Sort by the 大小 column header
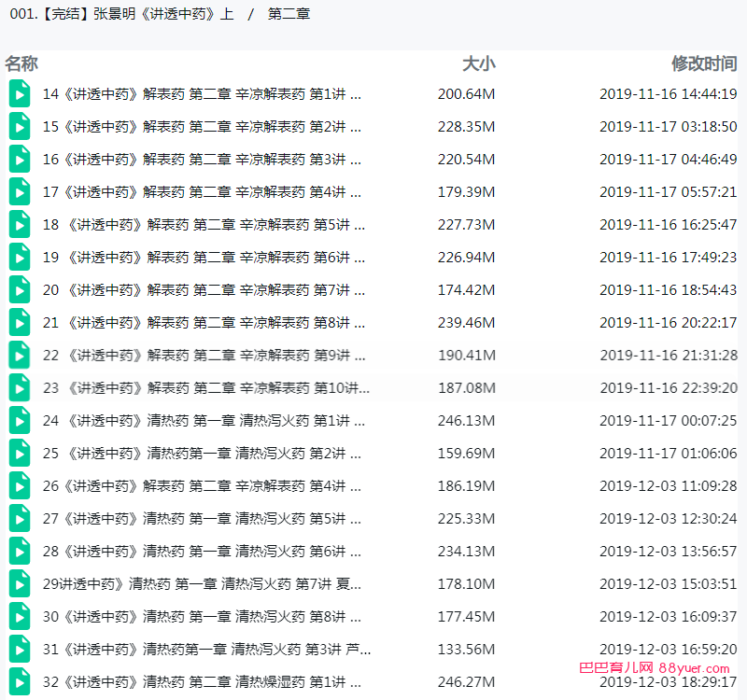Image resolution: width=747 pixels, height=700 pixels. 479,63
